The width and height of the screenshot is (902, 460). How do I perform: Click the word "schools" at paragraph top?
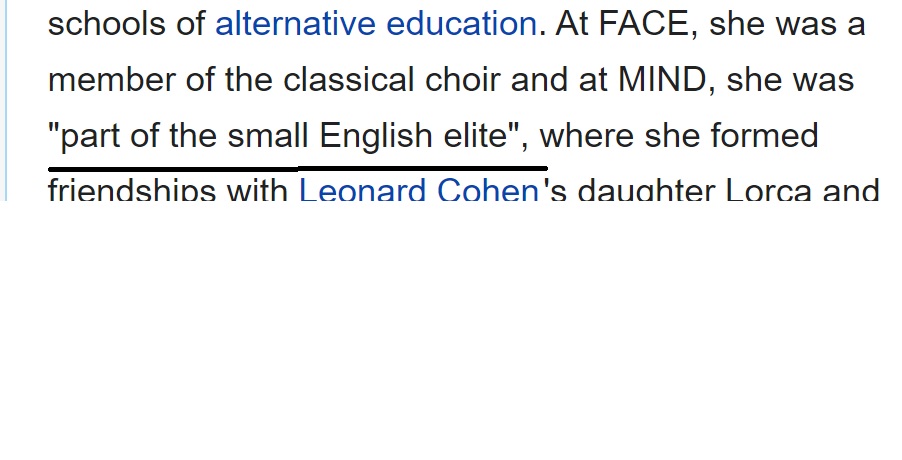[x=107, y=24]
